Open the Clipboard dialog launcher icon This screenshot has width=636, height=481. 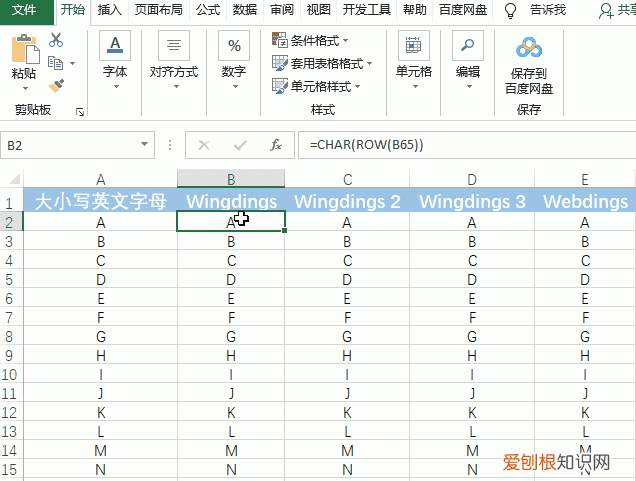pyautogui.click(x=80, y=112)
